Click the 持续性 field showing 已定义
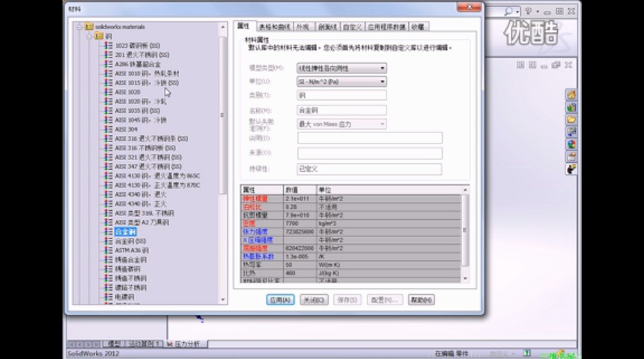The width and height of the screenshot is (644, 359). pos(370,169)
